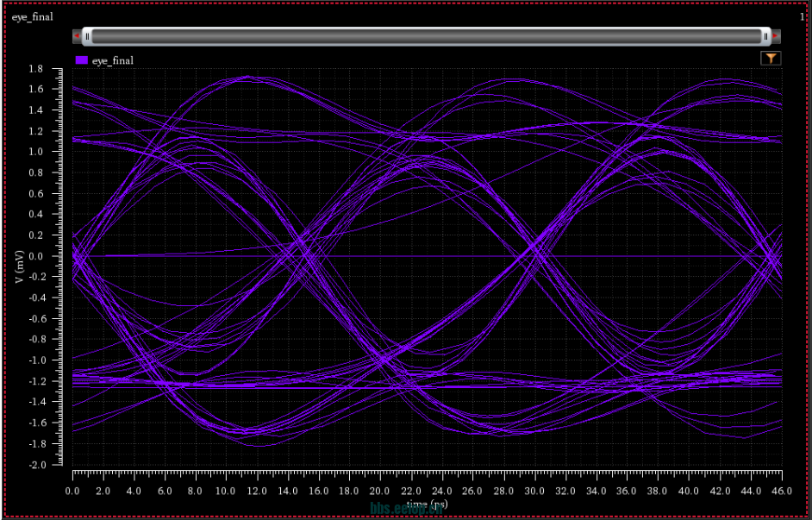The height and width of the screenshot is (520, 812).
Task: Click the 46.0 x-axis tick label
Action: coord(782,490)
